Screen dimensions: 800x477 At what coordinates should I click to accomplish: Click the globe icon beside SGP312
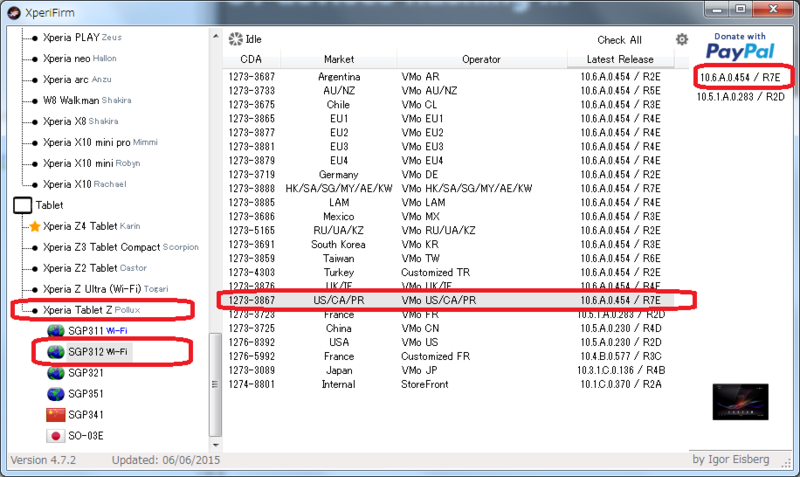click(x=56, y=352)
